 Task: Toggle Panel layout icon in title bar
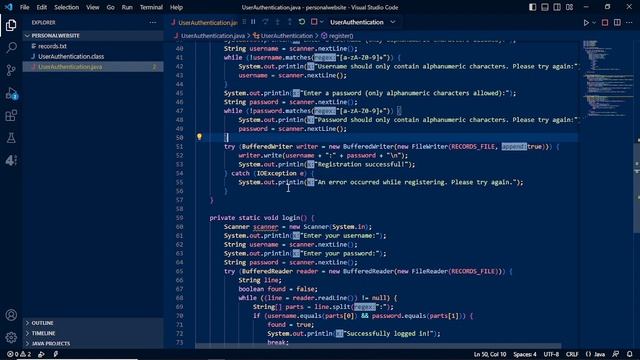(x=544, y=7)
